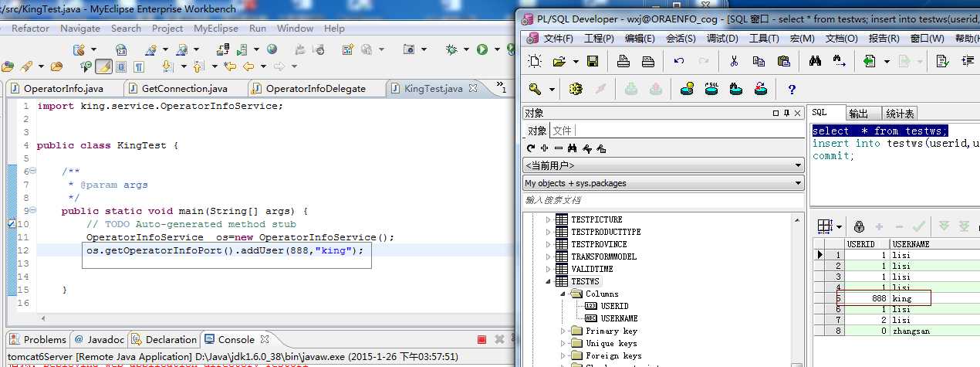Click the 'zhangsan' cell in result row 8
This screenshot has height=367, width=980.
coord(911,331)
